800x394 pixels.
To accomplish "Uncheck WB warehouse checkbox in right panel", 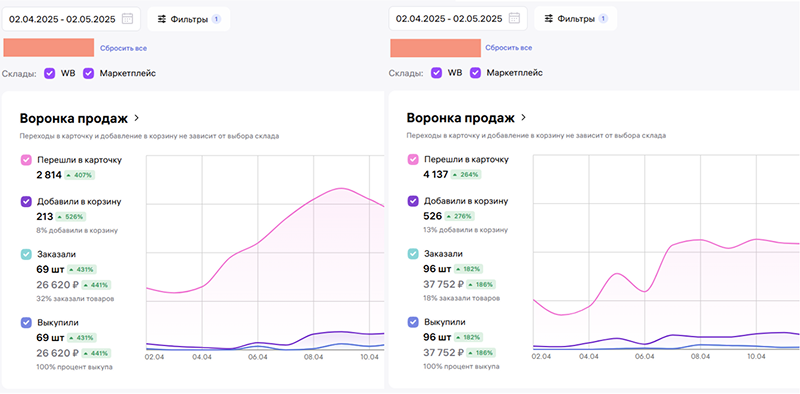I will [x=436, y=73].
